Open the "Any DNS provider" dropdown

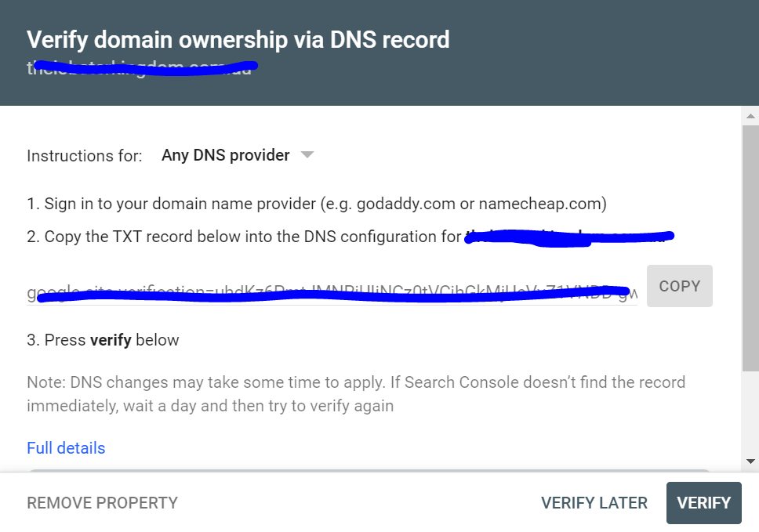226,155
